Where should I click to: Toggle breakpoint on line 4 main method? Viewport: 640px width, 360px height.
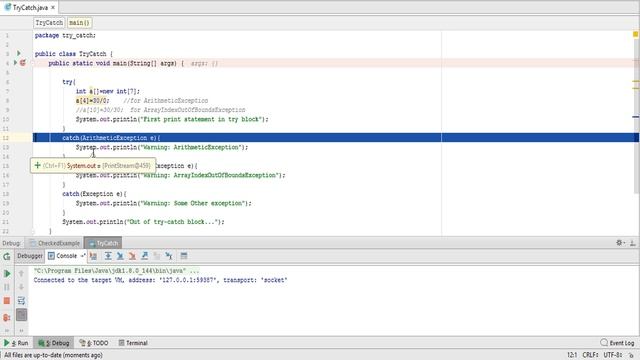click(23, 63)
